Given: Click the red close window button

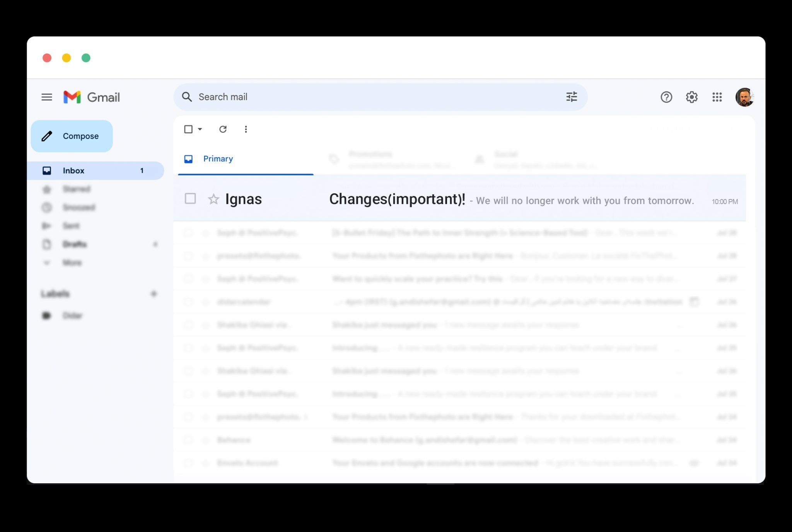Looking at the screenshot, I should click(47, 58).
